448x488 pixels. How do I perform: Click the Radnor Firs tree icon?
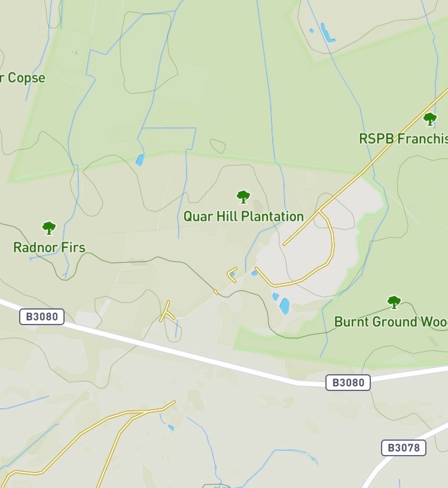click(x=49, y=228)
